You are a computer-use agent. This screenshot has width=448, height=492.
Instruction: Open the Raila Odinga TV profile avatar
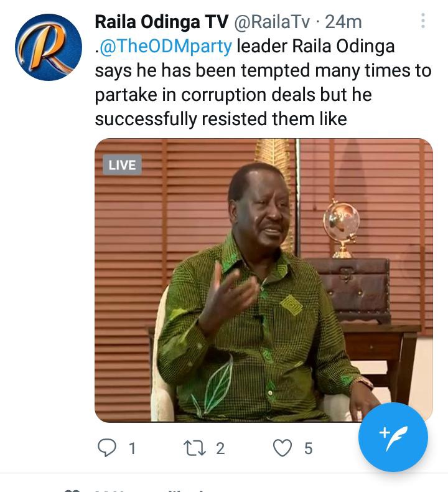[49, 47]
